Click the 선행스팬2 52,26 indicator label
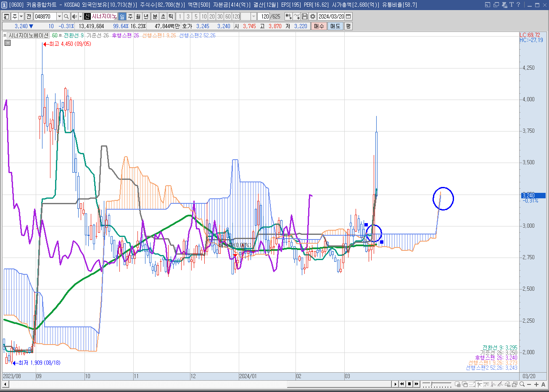Image resolution: width=549 pixels, height=392 pixels. pos(197,36)
